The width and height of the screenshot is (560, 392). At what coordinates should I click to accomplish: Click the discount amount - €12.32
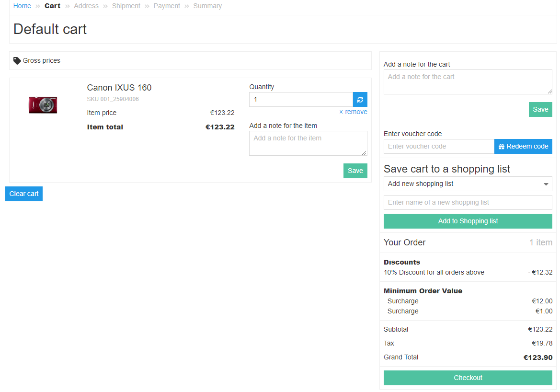coord(540,272)
